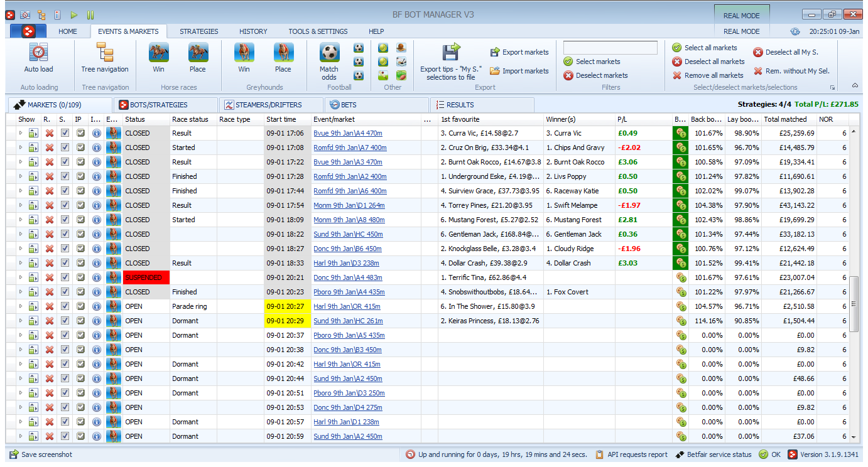Open Harl 9th Jan\OR 415m 20:27 market link

pos(347,306)
